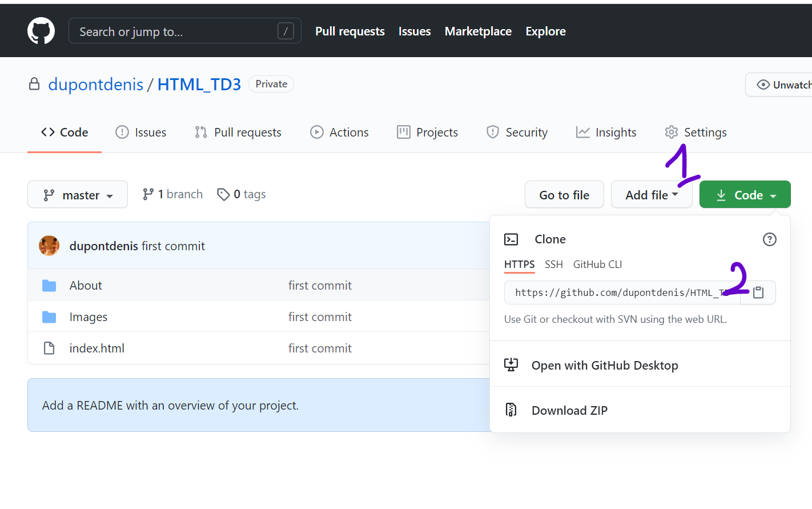812x509 pixels.
Task: Click the Projects tab board icon
Action: click(404, 132)
